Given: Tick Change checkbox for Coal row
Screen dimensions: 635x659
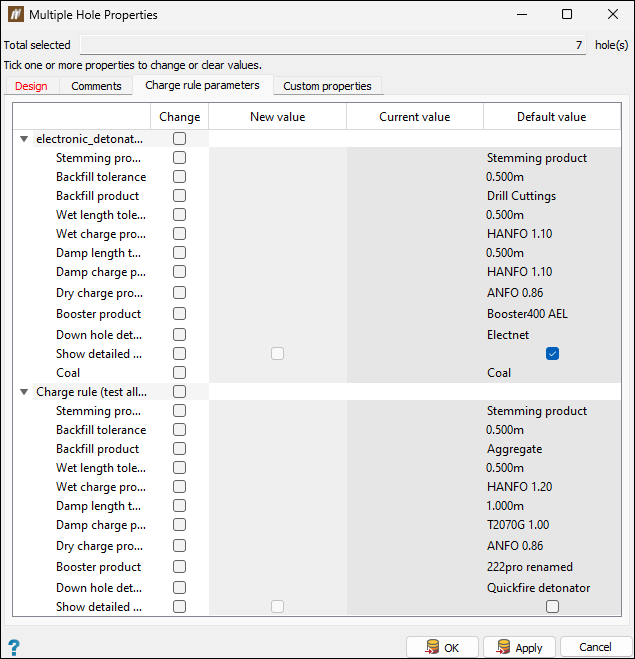Looking at the screenshot, I should point(179,373).
